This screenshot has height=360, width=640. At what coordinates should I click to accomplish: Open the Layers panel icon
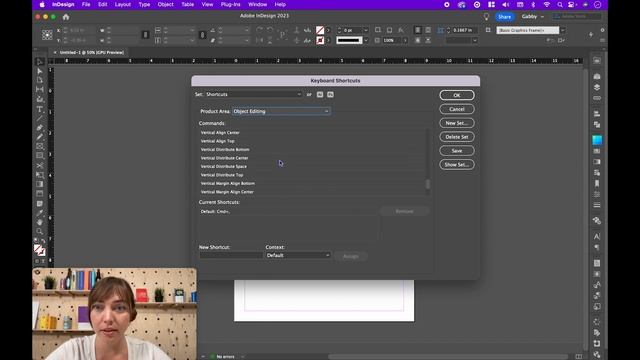pyautogui.click(x=597, y=87)
